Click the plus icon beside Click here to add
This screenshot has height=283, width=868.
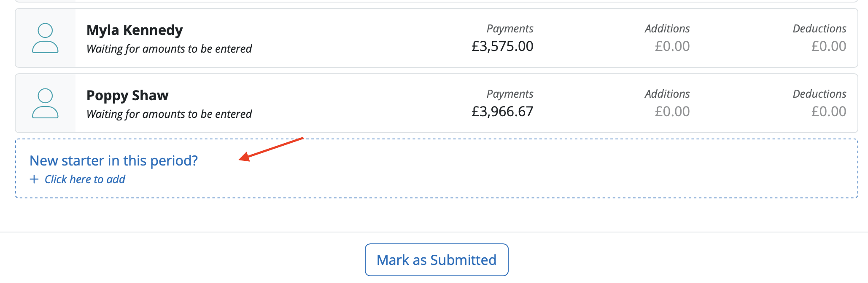tap(34, 179)
